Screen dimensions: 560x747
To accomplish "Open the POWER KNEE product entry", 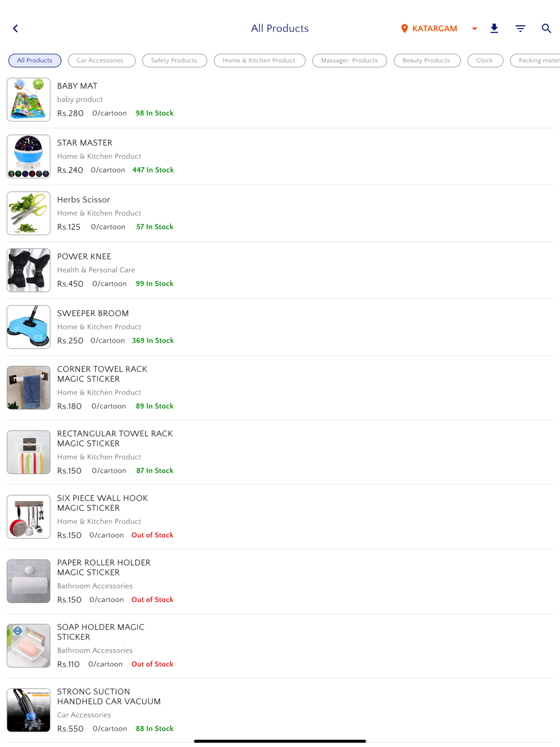I will 280,270.
